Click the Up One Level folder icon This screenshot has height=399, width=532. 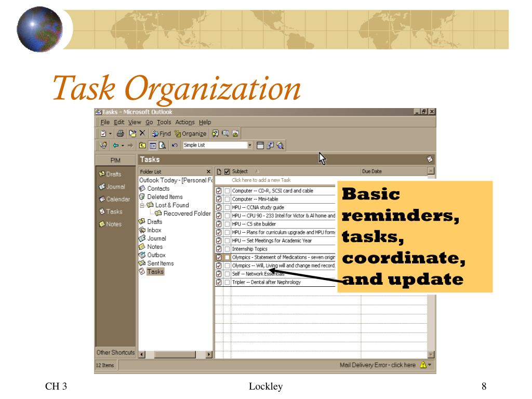pyautogui.click(x=142, y=145)
